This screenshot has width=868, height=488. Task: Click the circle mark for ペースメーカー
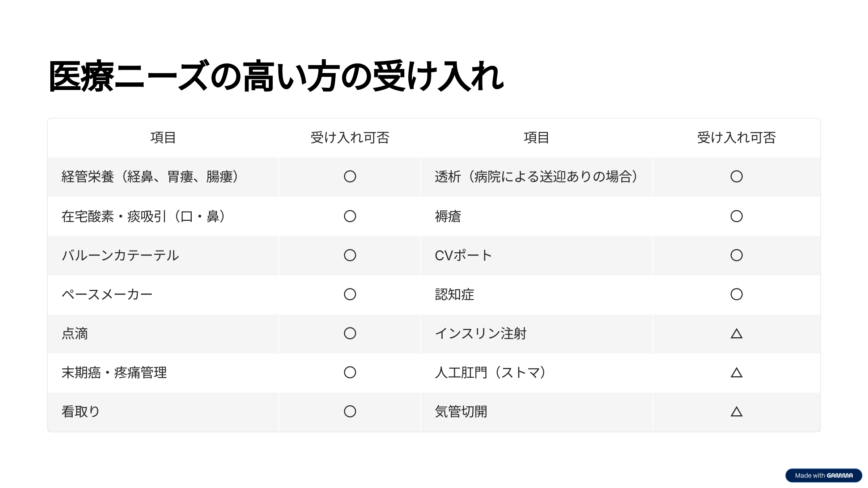(x=350, y=294)
